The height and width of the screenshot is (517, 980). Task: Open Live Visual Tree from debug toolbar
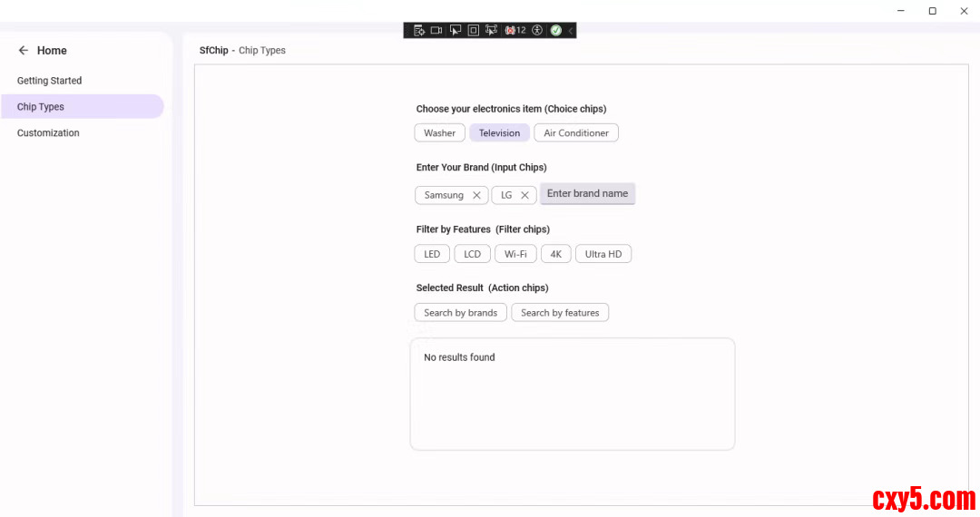pyautogui.click(x=419, y=30)
